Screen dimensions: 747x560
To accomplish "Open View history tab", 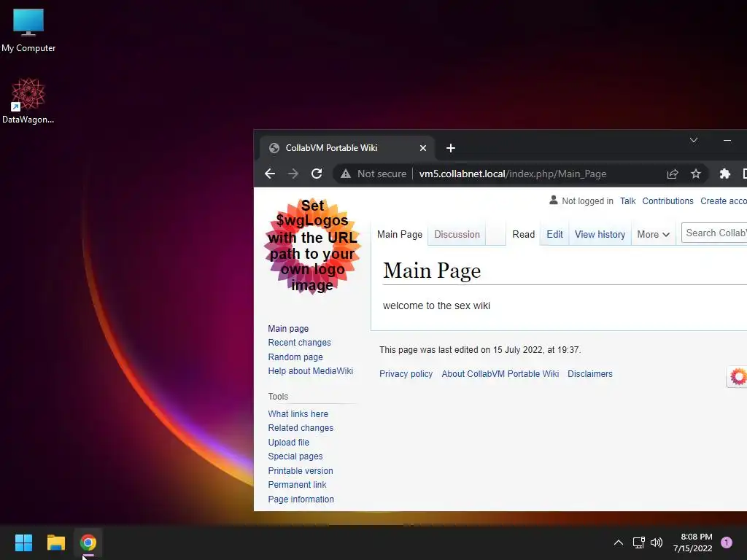I will pyautogui.click(x=600, y=234).
